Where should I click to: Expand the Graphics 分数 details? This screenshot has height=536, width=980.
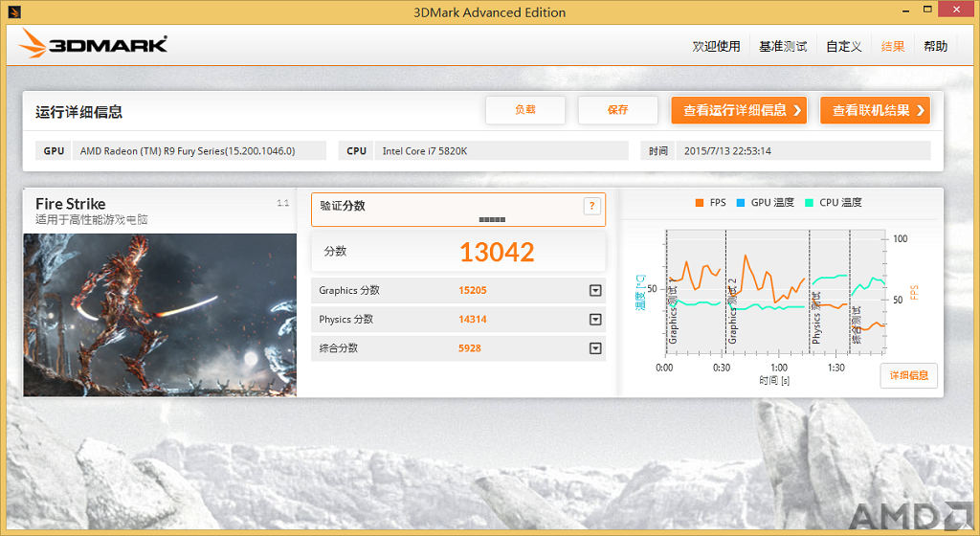pos(595,290)
